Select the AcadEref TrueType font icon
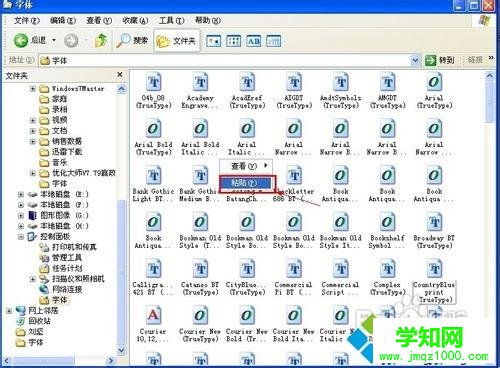The width and height of the screenshot is (500, 368). [247, 82]
